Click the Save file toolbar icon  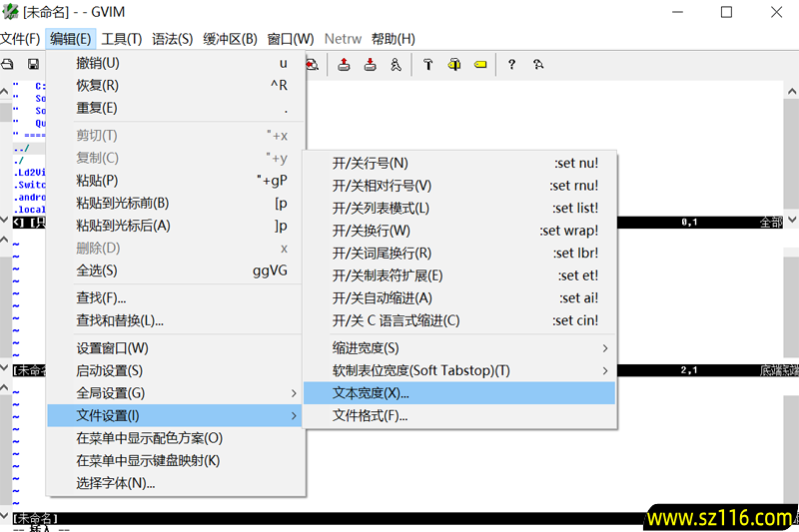[33, 65]
